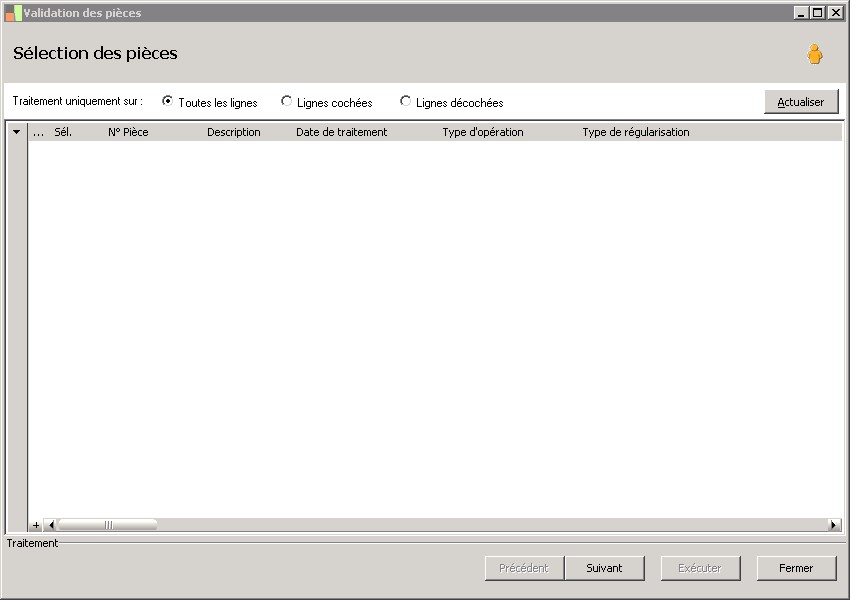Maximize the Validation des pièces window

click(817, 12)
